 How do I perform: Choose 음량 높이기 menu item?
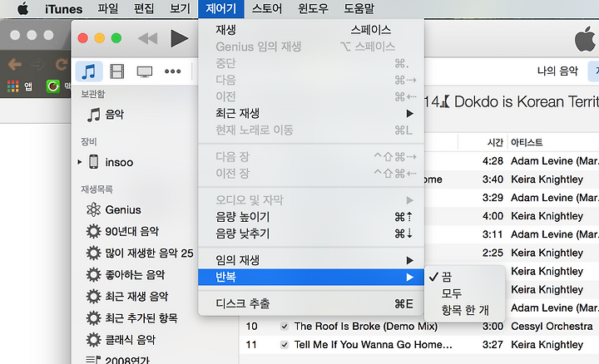pyautogui.click(x=311, y=217)
